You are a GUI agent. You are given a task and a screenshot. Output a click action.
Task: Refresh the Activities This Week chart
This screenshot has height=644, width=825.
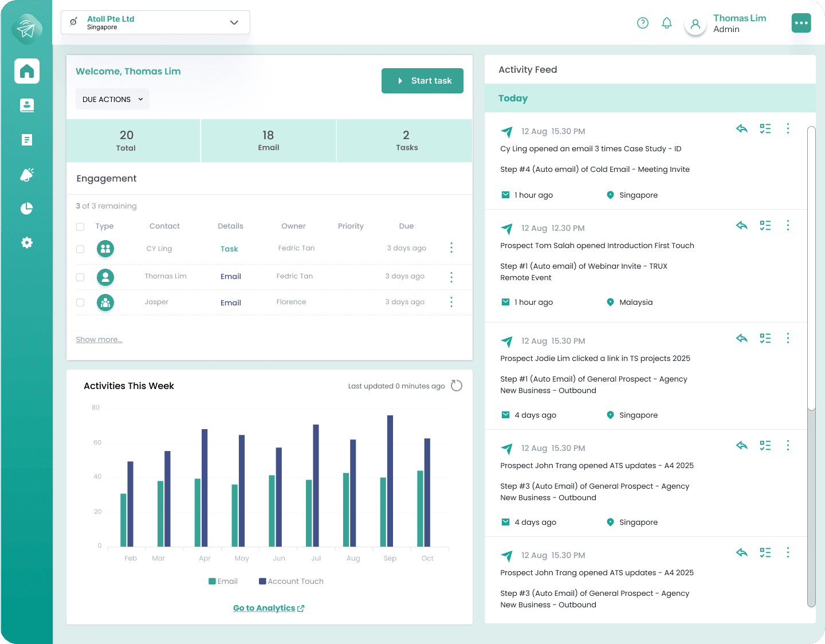(457, 386)
